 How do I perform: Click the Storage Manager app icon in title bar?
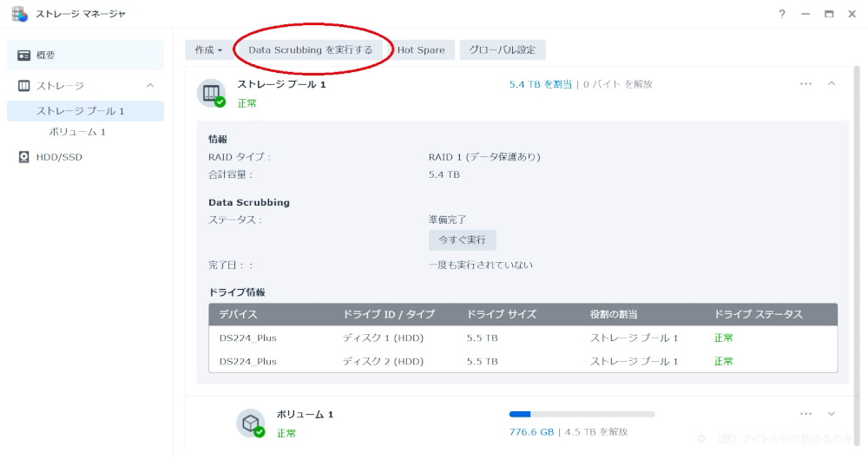tap(19, 14)
